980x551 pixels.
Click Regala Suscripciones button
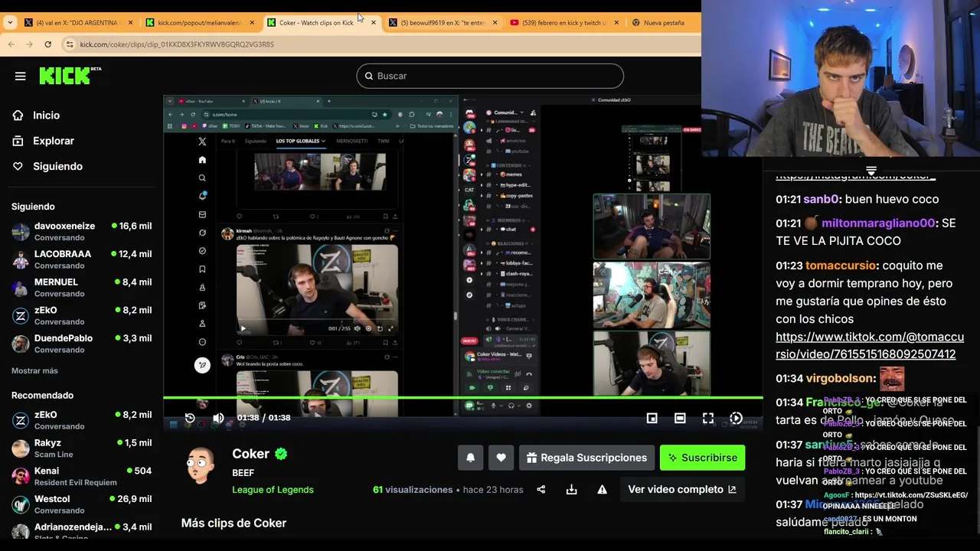tap(586, 458)
